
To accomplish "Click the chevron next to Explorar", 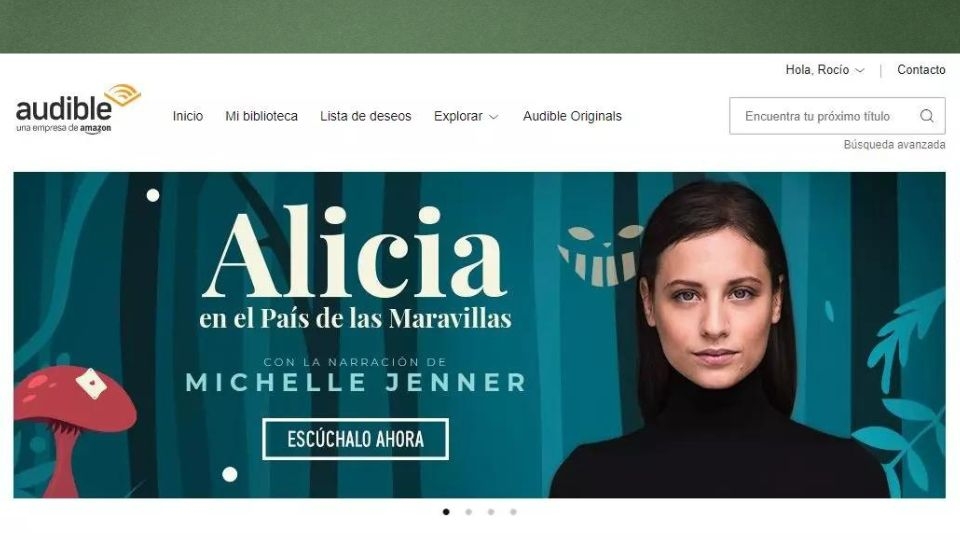I will click(x=493, y=117).
